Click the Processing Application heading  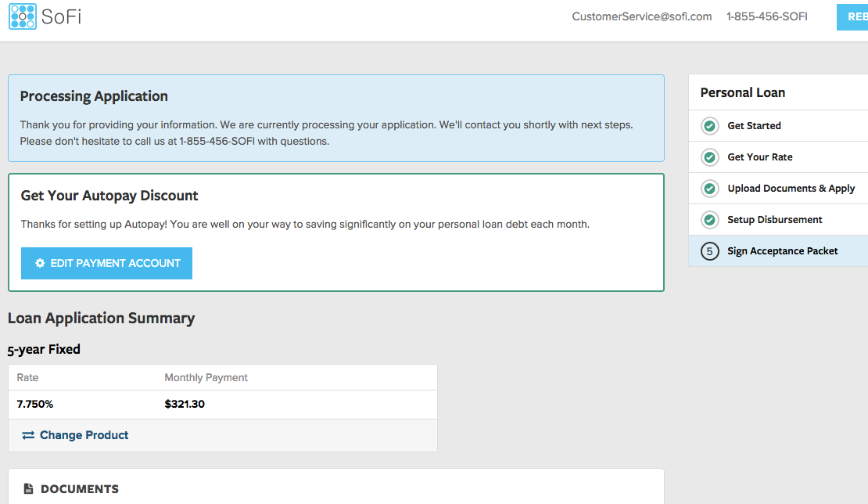[x=94, y=96]
